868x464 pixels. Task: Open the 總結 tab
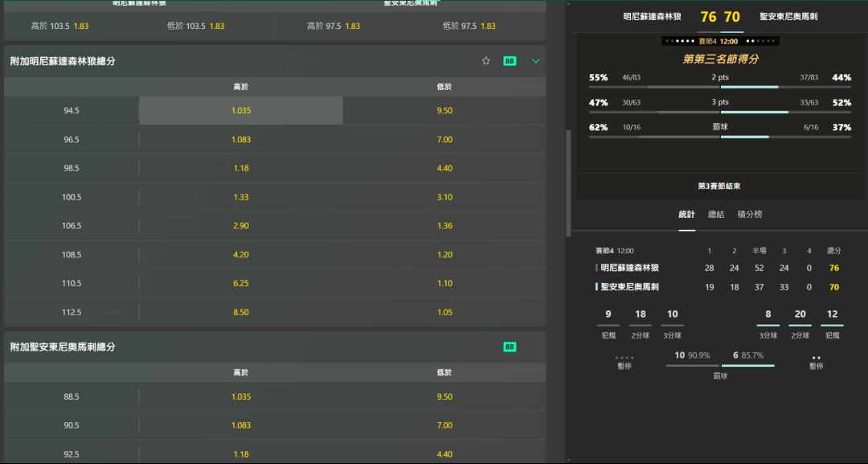coord(716,214)
